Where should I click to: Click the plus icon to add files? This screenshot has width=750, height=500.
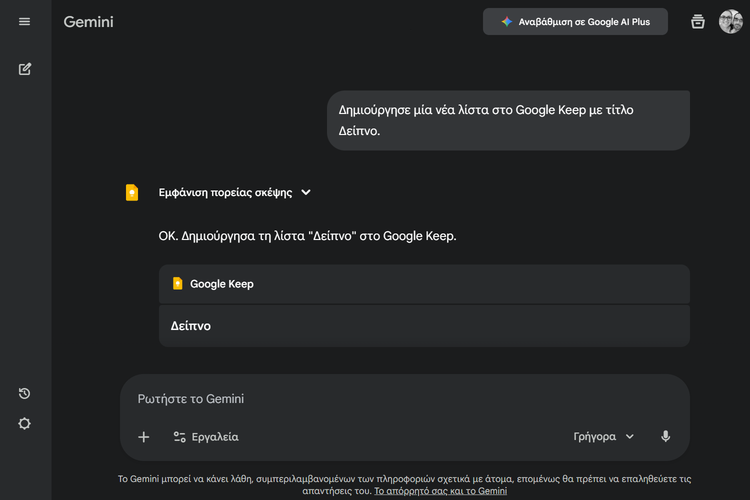tap(144, 437)
